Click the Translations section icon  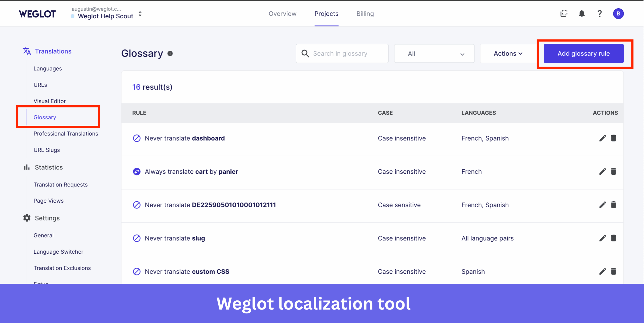pyautogui.click(x=27, y=51)
